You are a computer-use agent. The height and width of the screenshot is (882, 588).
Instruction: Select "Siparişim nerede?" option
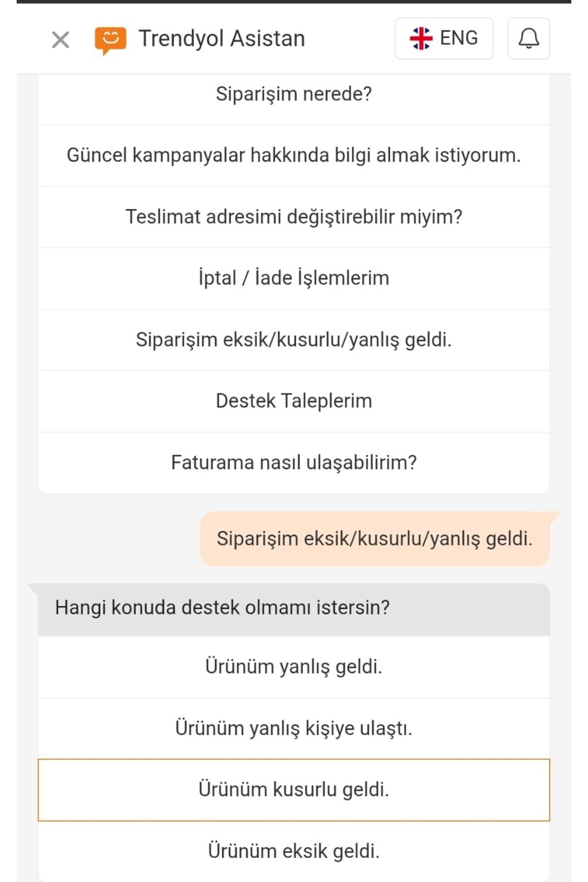(294, 94)
